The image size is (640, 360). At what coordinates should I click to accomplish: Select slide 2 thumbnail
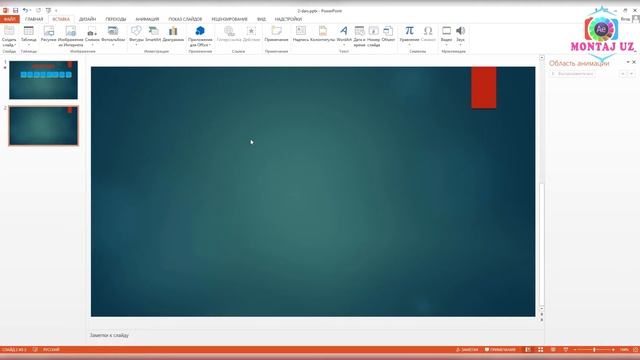click(x=43, y=126)
